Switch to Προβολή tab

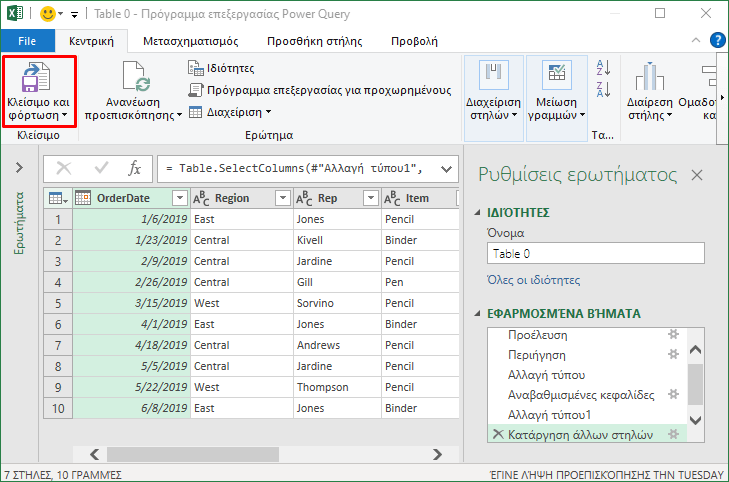(414, 41)
